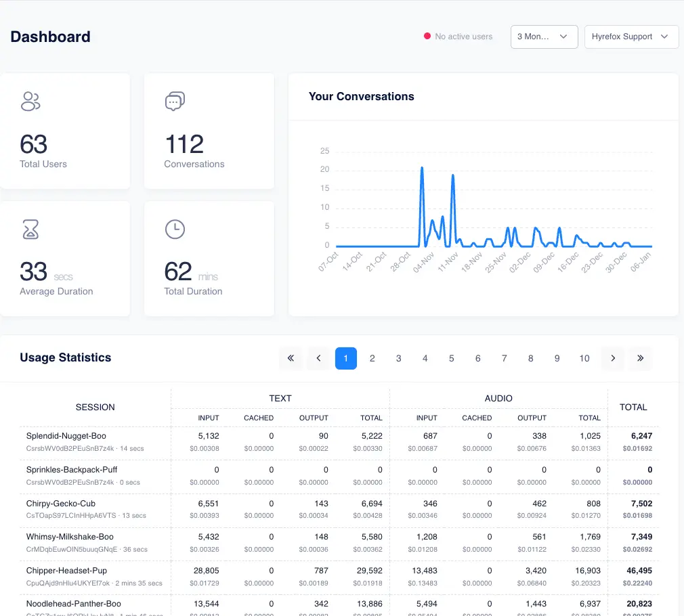684x616 pixels.
Task: Open the 3 Months time range dropdown
Action: pos(544,37)
